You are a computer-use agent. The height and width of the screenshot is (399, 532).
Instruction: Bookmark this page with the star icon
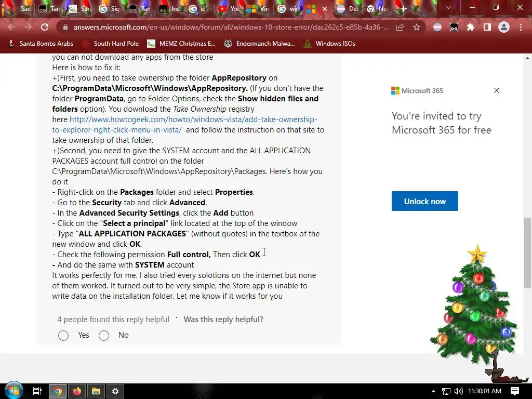point(417,27)
